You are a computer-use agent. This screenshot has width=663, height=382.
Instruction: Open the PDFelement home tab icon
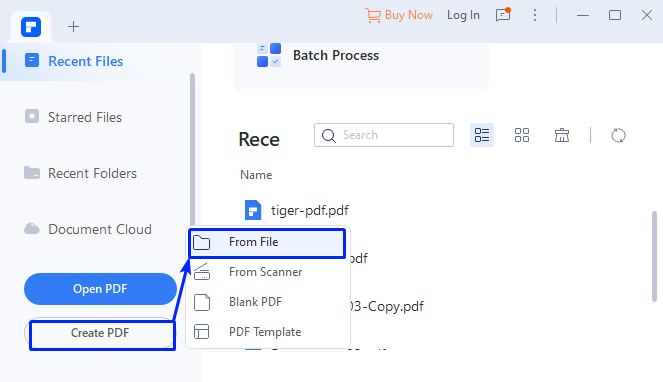[x=31, y=27]
